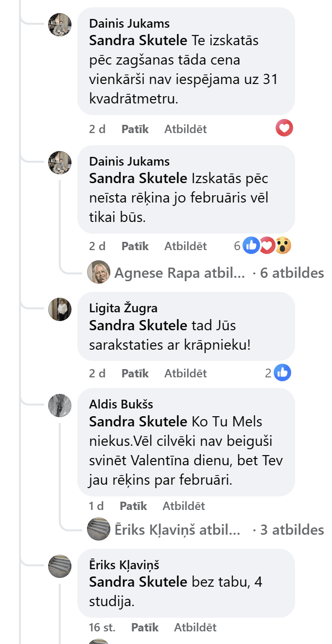Screen dimensions: 332x644
Task: Click Ēriks Kļaviņš avatar beside the studija comment
Action: pos(60,566)
